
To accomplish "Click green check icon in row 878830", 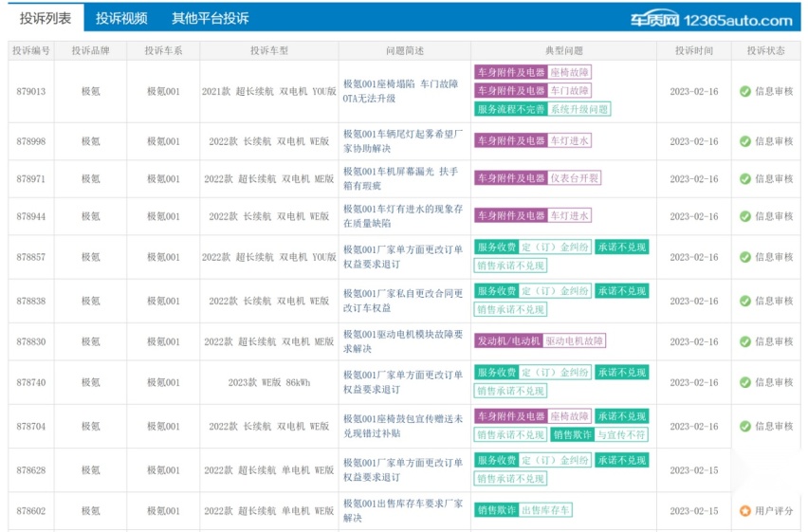I will (x=745, y=341).
